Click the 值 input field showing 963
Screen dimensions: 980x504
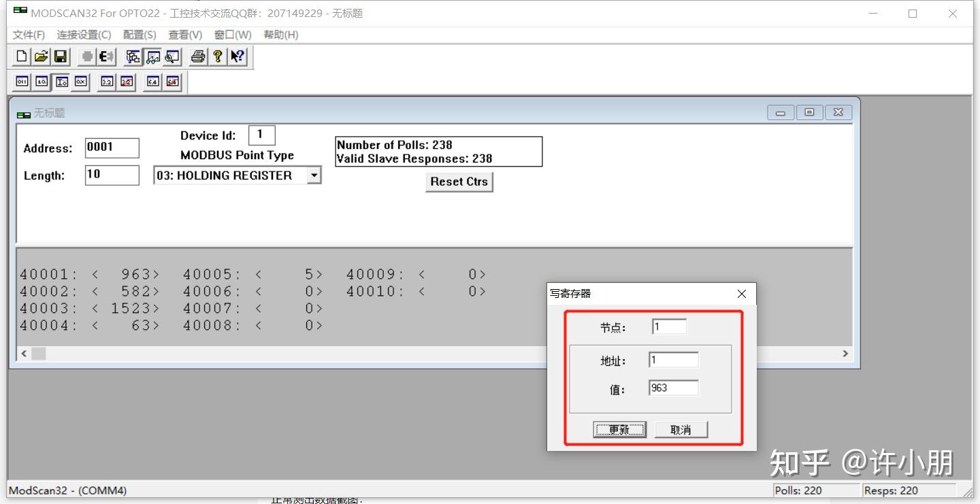(673, 387)
